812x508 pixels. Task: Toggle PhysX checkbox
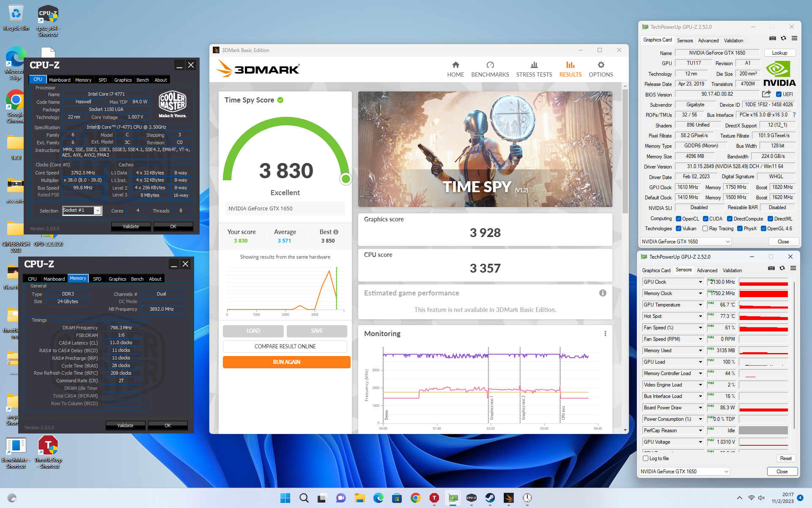point(740,229)
